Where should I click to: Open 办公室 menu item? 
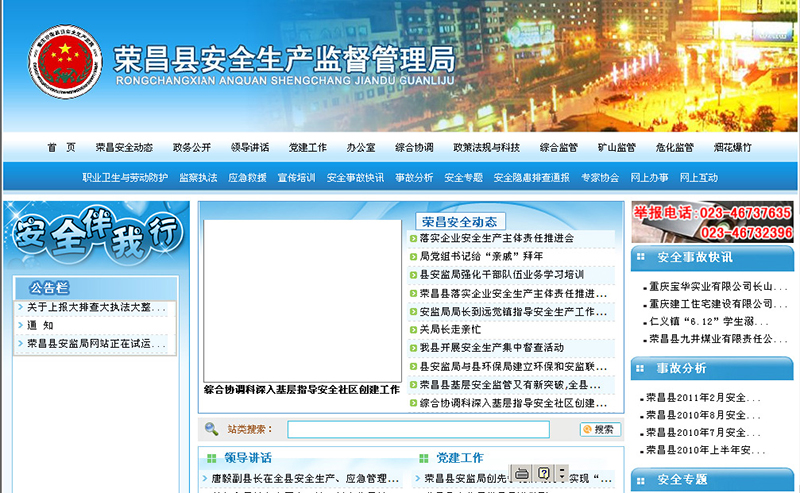(361, 147)
